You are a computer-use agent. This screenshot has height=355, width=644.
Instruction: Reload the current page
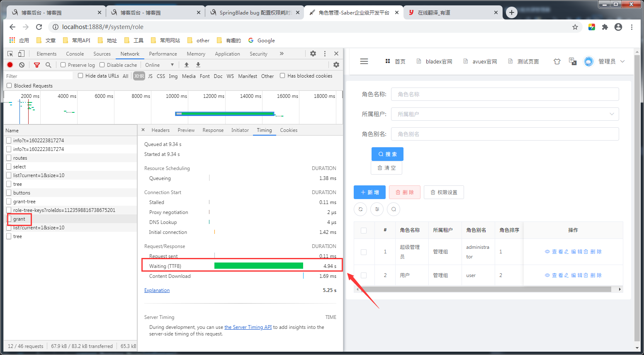pos(39,27)
